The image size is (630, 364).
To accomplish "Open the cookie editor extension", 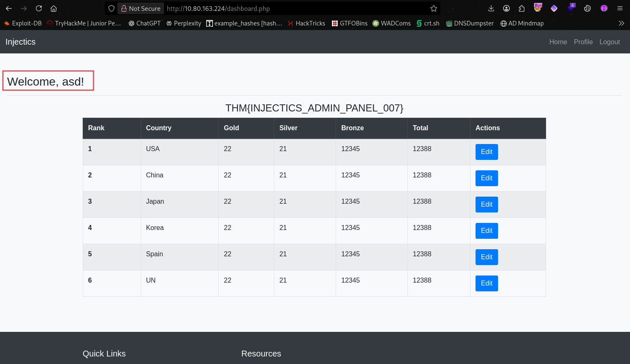I will coord(587,8).
